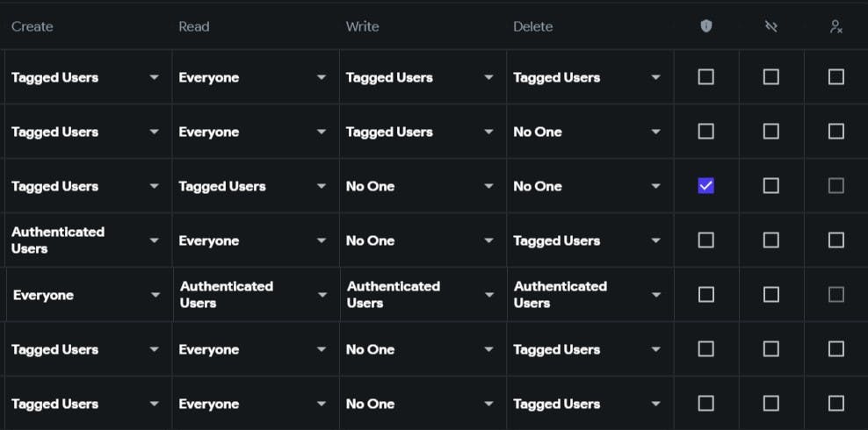
Task: Click the shield icon in the column header
Action: click(x=705, y=26)
